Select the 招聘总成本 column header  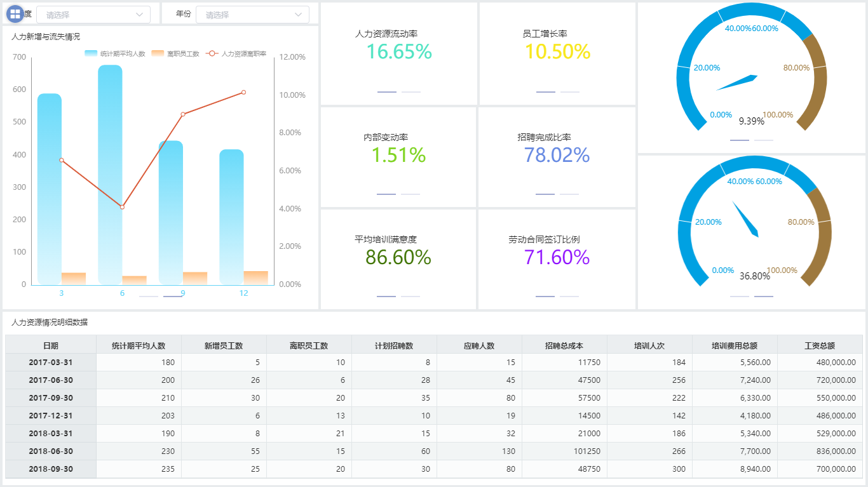[x=564, y=345]
